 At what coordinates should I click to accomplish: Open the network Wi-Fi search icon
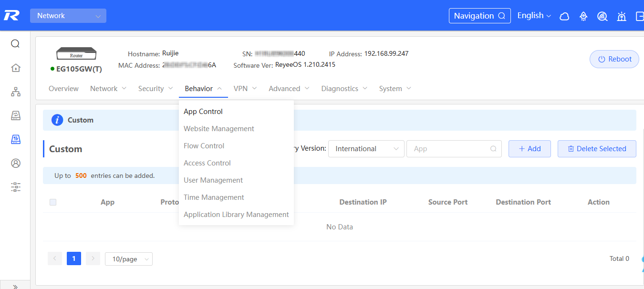pyautogui.click(x=602, y=16)
